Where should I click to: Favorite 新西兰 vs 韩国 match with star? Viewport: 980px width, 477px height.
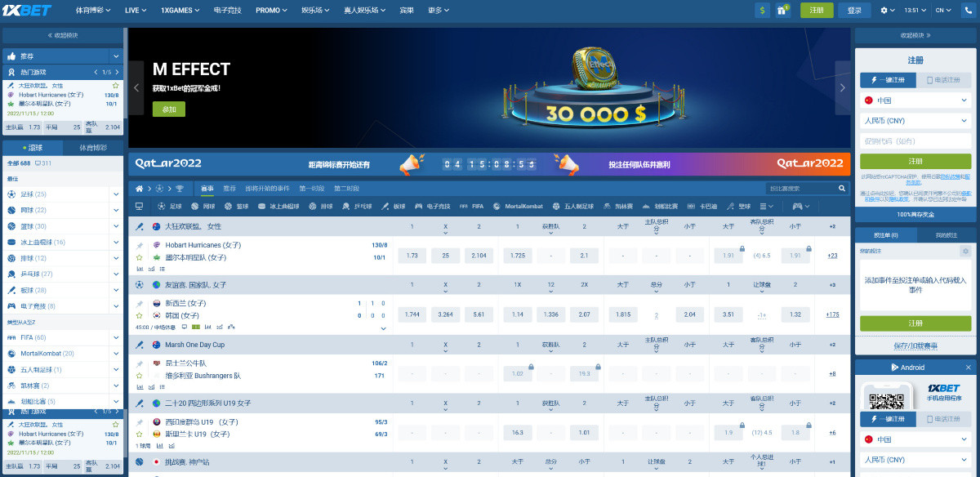click(x=140, y=315)
